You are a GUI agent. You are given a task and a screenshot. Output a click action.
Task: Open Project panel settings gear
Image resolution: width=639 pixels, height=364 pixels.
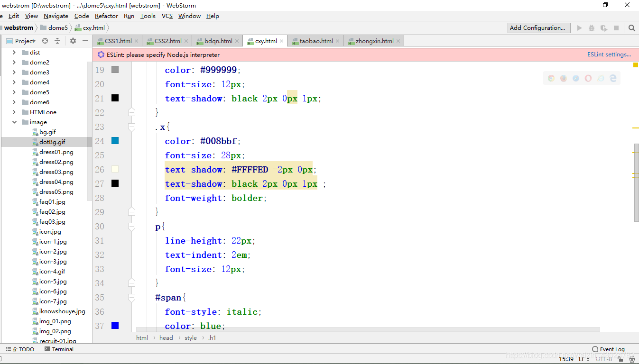tap(73, 41)
